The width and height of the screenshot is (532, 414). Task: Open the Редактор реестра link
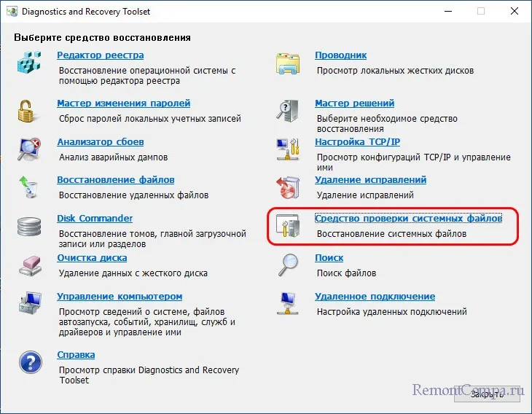(100, 55)
